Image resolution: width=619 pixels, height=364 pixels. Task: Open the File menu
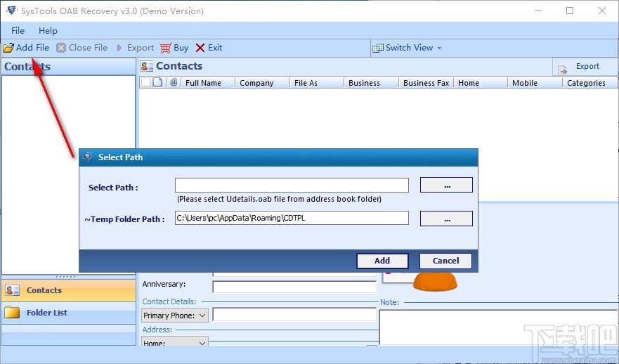coord(18,30)
